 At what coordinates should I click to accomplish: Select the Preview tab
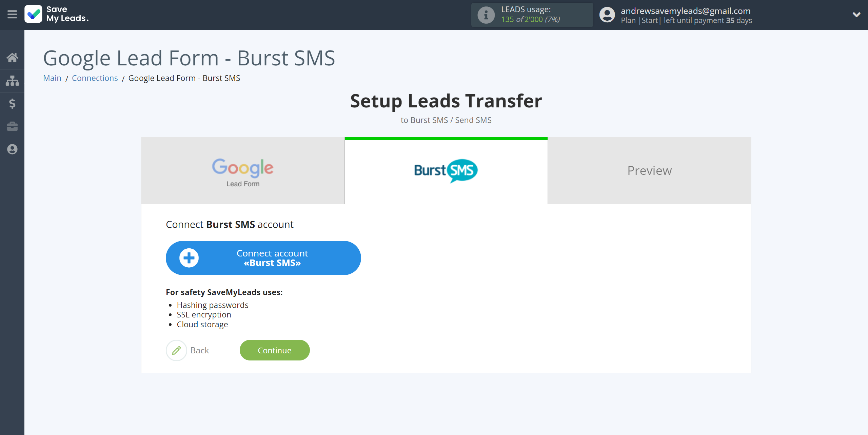tap(649, 170)
